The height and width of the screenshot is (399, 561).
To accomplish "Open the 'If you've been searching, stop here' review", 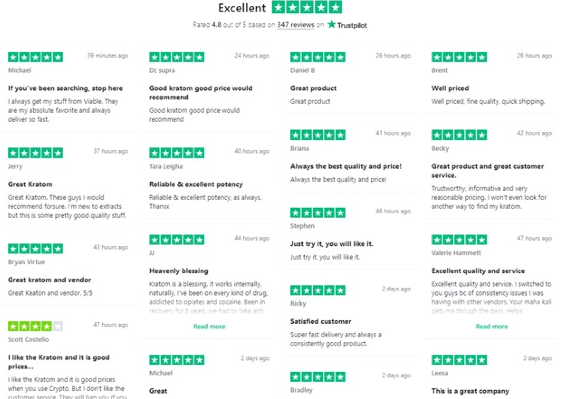I will (65, 88).
